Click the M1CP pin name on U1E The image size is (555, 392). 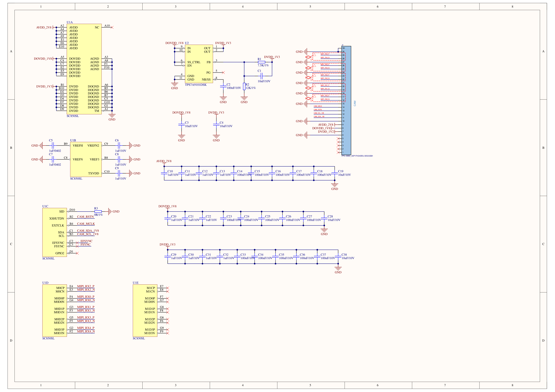[151, 288]
